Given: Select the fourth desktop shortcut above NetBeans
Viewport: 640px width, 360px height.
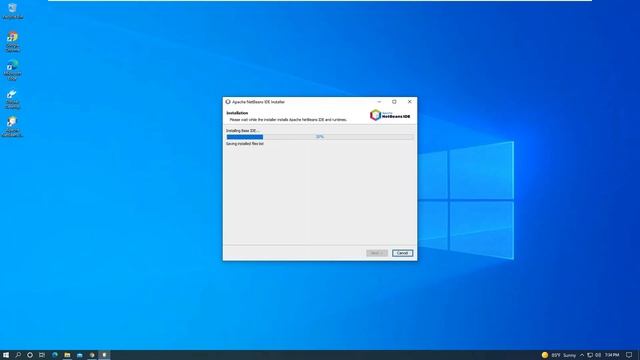Looking at the screenshot, I should click(12, 99).
